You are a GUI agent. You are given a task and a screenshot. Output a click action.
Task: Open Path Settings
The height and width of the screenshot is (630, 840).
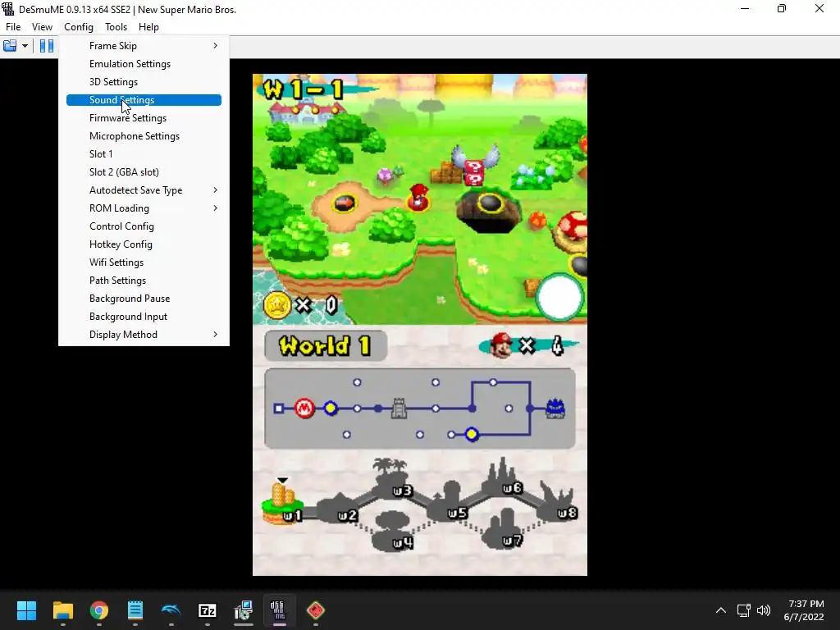(144, 281)
